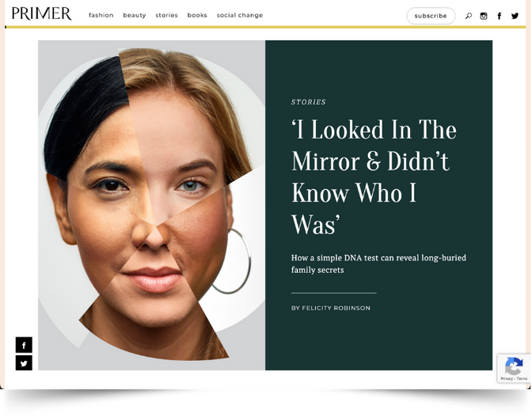
Task: View author Felicity Robinson's byline
Action: point(331,308)
